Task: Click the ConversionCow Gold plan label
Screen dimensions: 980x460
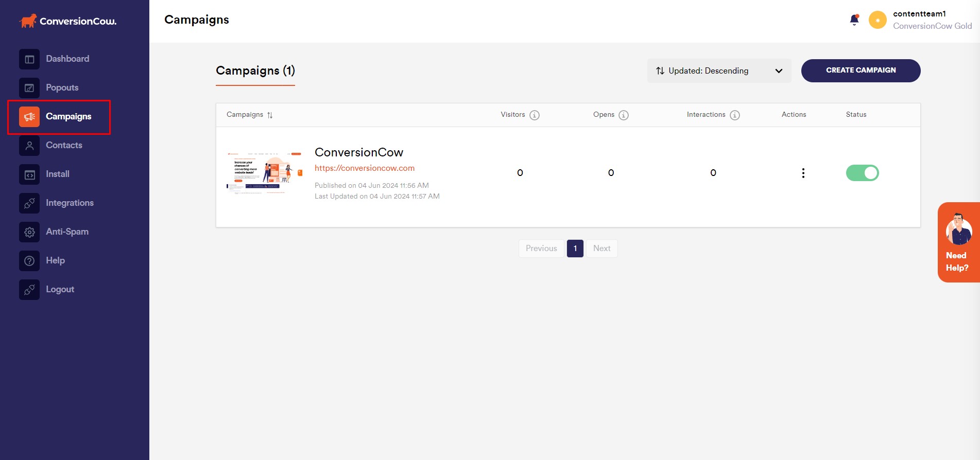Action: (932, 26)
